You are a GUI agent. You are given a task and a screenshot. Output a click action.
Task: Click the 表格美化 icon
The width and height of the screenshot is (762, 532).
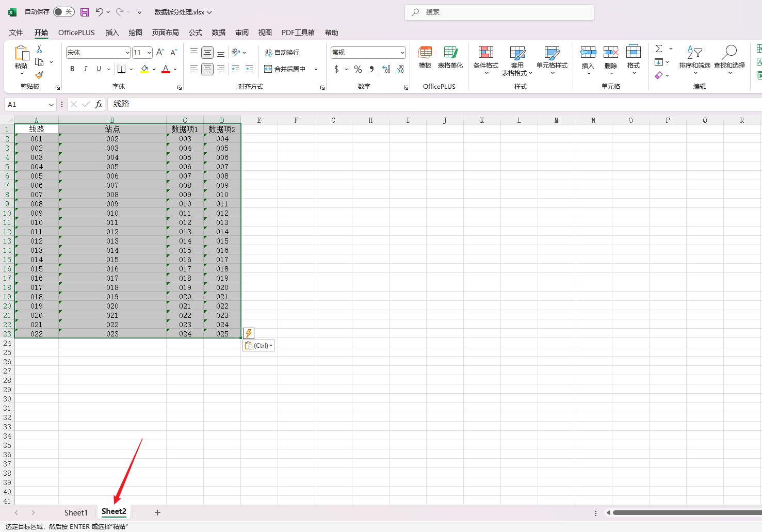[x=450, y=57]
